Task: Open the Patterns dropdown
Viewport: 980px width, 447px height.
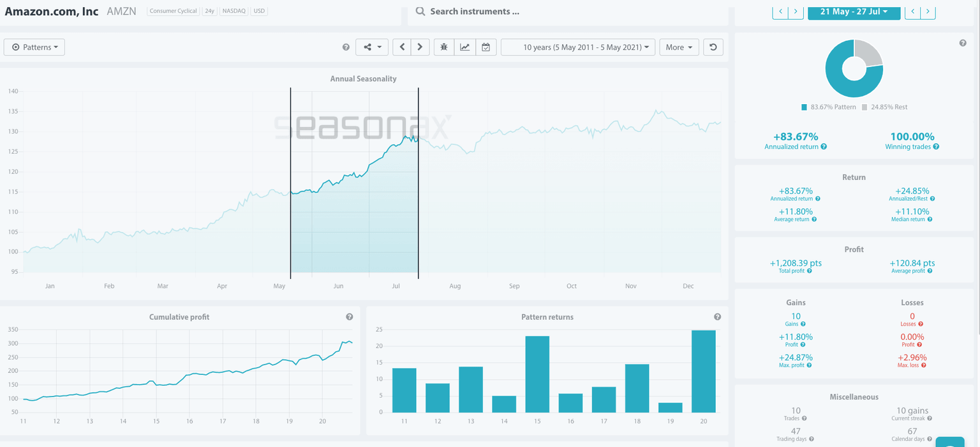Action: pyautogui.click(x=34, y=47)
